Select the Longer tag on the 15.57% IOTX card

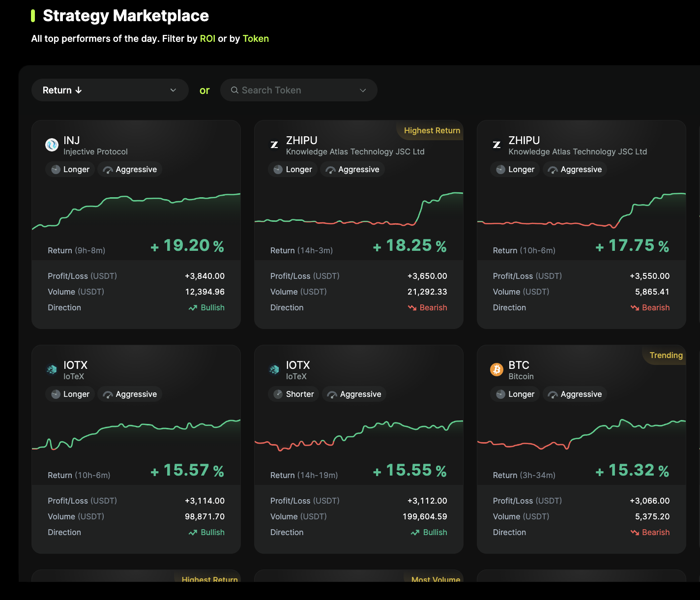(x=70, y=394)
